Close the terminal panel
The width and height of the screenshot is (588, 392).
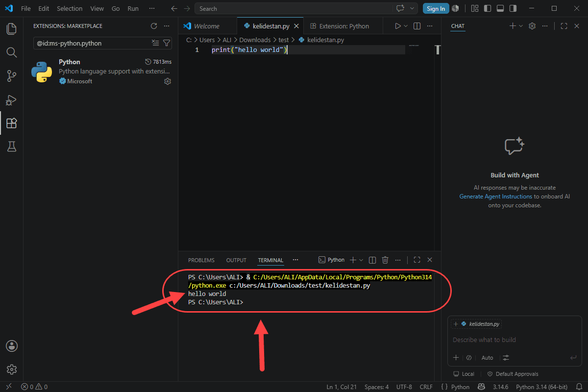[430, 260]
